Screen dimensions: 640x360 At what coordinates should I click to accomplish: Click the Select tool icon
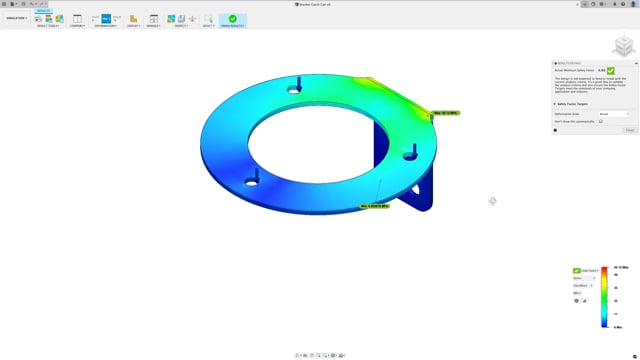click(x=209, y=19)
